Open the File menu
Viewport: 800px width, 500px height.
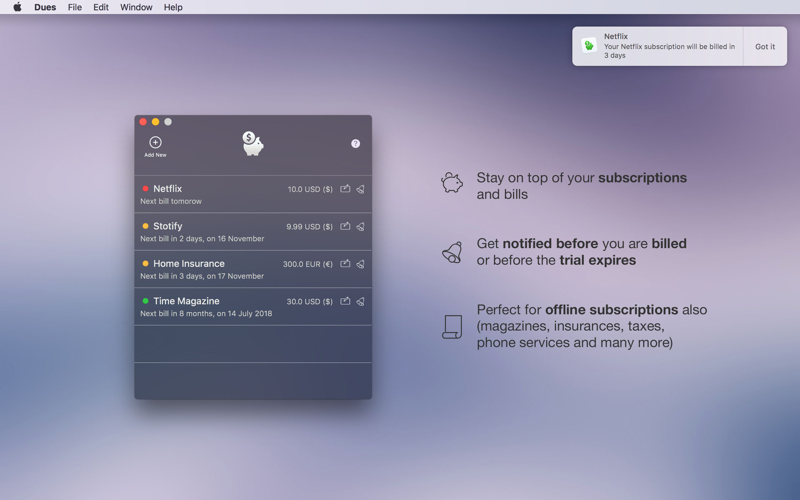(x=74, y=7)
